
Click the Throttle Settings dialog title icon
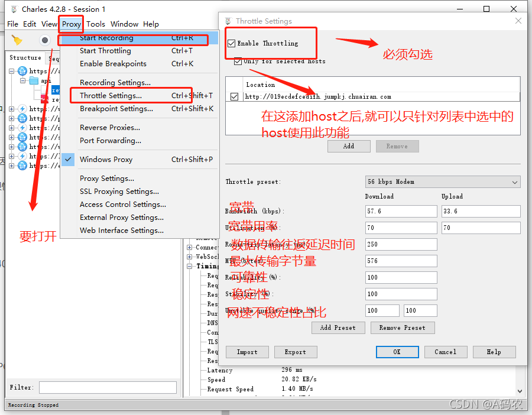click(x=228, y=21)
